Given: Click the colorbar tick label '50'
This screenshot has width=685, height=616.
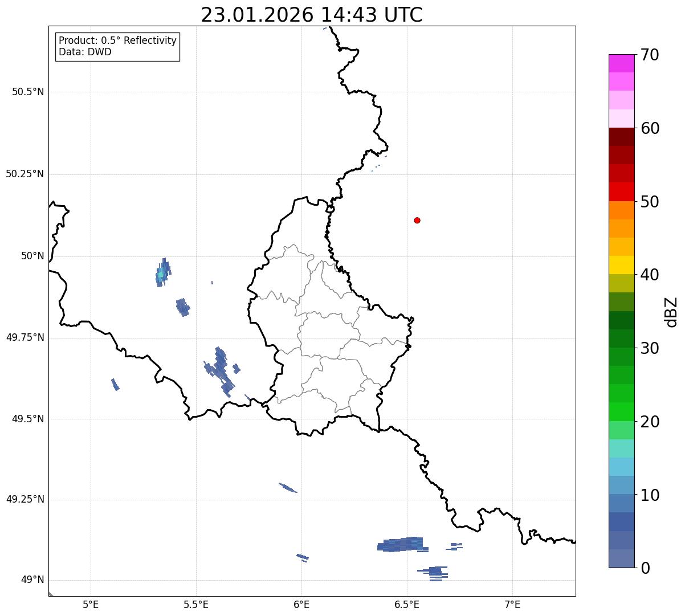Looking at the screenshot, I should (x=650, y=202).
